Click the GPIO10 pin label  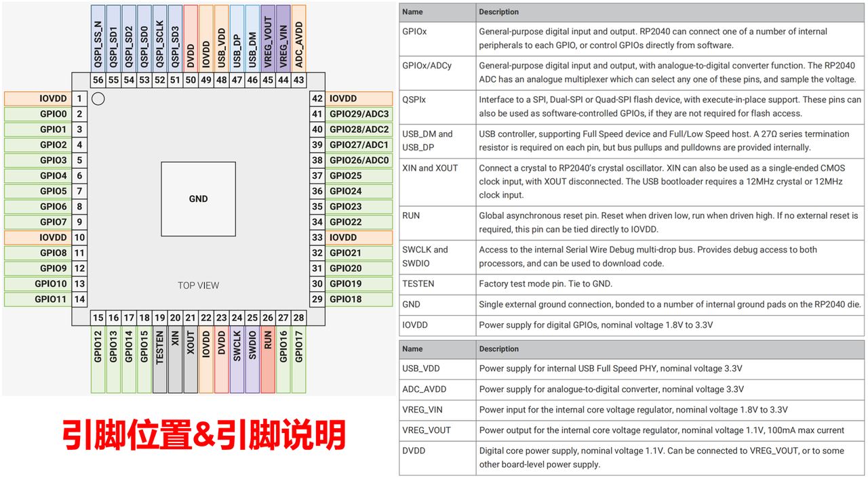point(38,284)
